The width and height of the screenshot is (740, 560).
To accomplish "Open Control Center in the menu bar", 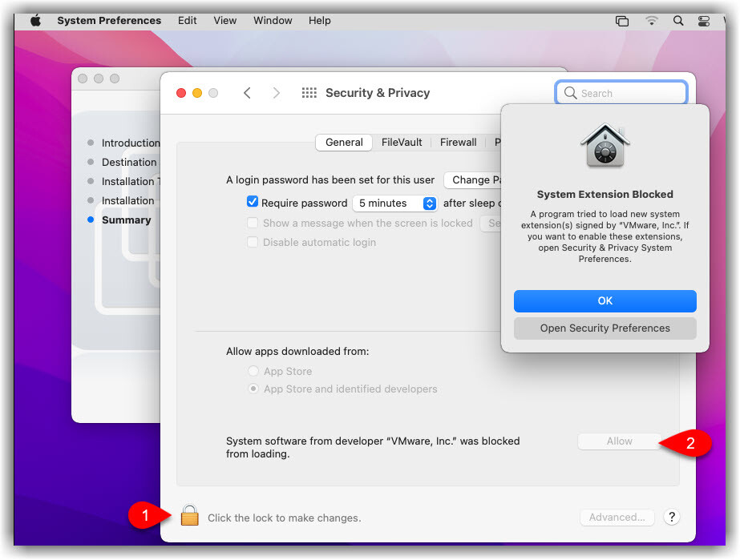I will 704,21.
